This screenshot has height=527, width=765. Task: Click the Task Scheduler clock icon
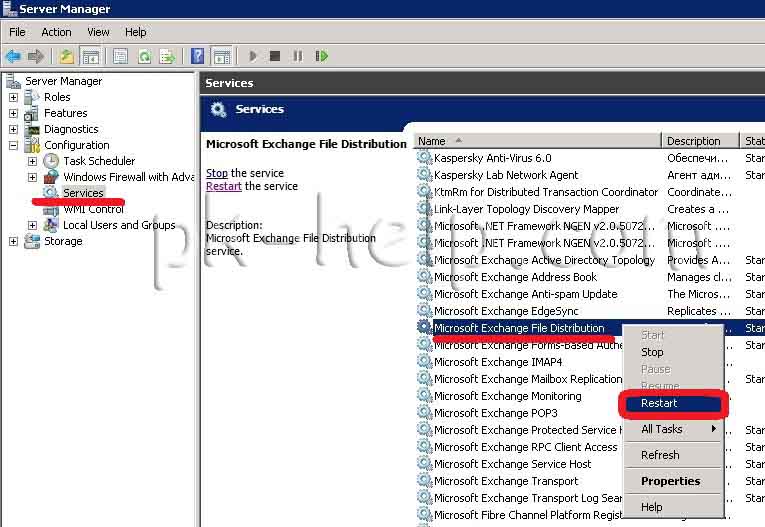click(x=51, y=161)
